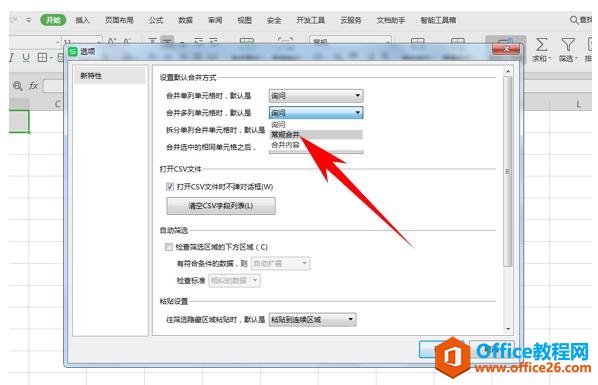Click the 打开CSV文件 section heading

click(180, 169)
